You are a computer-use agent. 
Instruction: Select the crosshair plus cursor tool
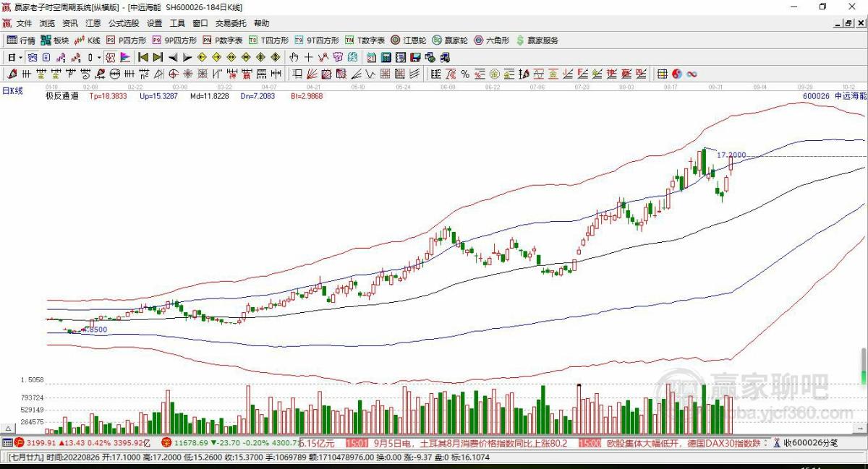[308, 57]
